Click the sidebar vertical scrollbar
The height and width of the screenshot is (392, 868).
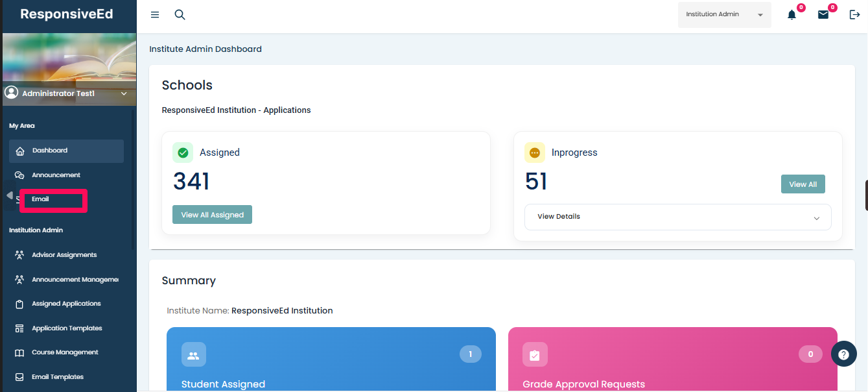[133, 178]
